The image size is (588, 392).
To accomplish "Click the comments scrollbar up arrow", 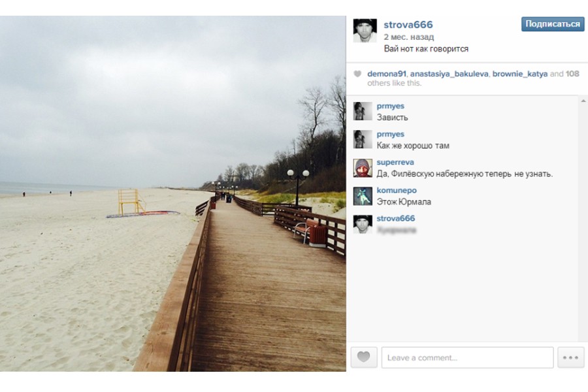I will click(x=583, y=101).
